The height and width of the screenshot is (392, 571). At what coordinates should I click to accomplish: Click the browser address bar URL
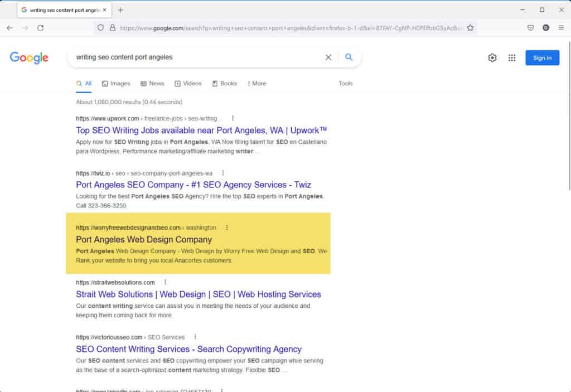pyautogui.click(x=289, y=28)
